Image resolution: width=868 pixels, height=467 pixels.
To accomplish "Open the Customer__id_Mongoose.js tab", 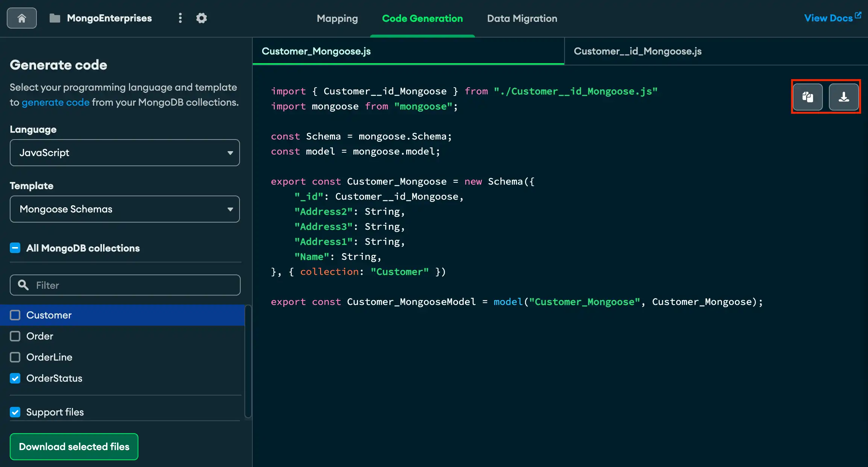I will click(x=637, y=51).
